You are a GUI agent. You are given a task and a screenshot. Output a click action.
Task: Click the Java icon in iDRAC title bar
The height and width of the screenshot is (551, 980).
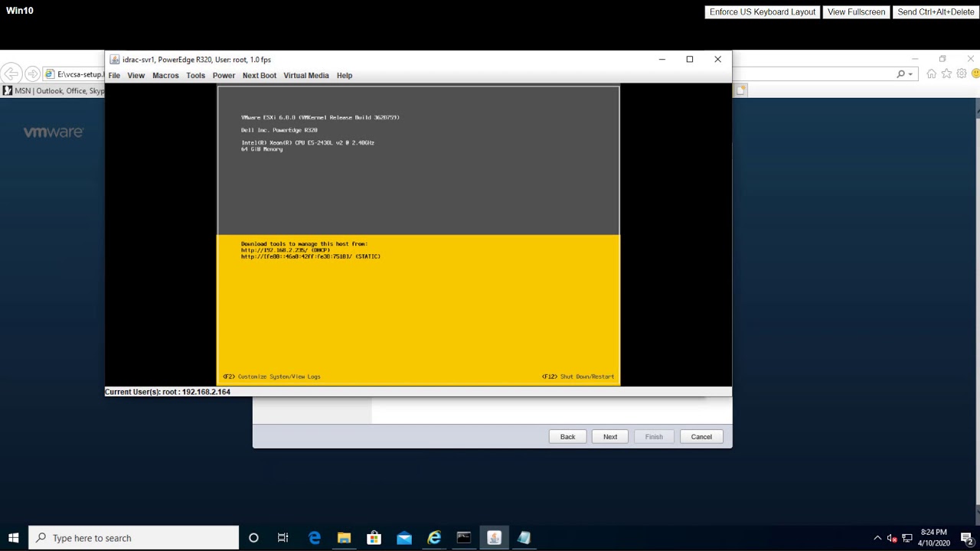[115, 60]
